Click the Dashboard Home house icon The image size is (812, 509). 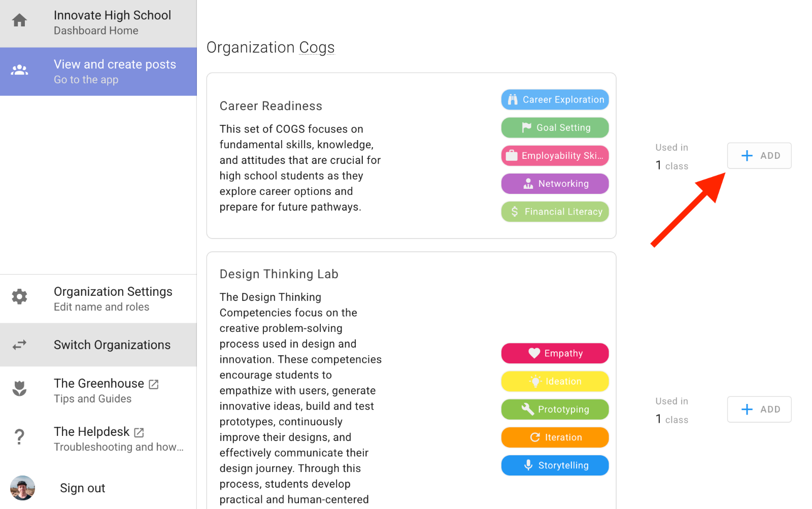click(x=19, y=20)
